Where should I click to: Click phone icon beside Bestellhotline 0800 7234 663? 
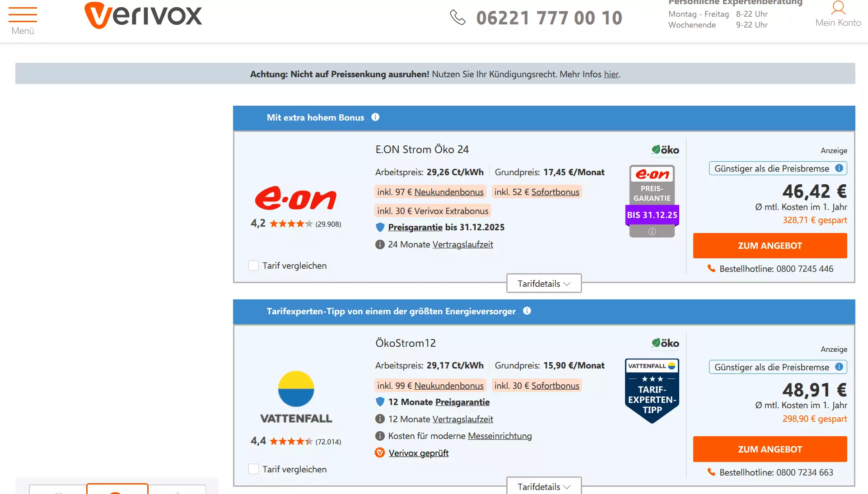pos(711,472)
